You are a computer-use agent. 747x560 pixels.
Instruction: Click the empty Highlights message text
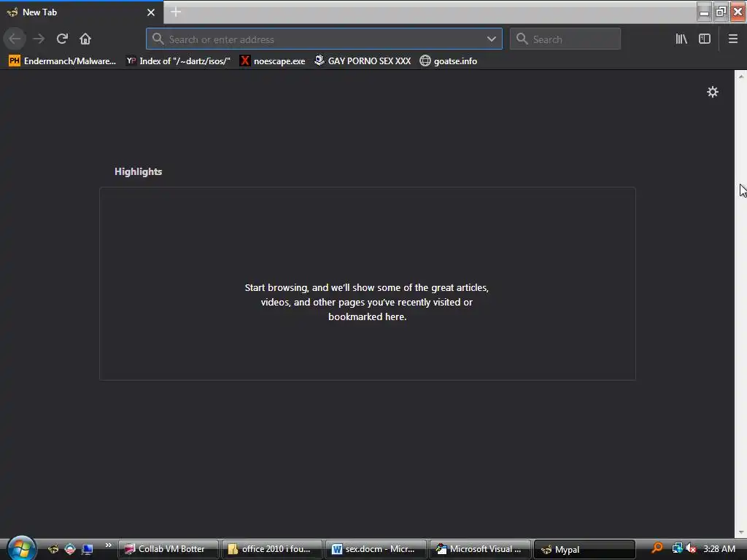[367, 302]
